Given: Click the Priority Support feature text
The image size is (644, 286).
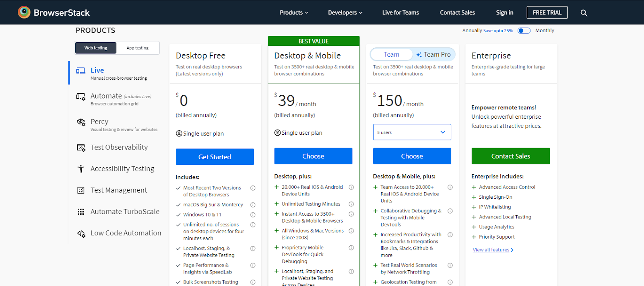Looking at the screenshot, I should [497, 237].
